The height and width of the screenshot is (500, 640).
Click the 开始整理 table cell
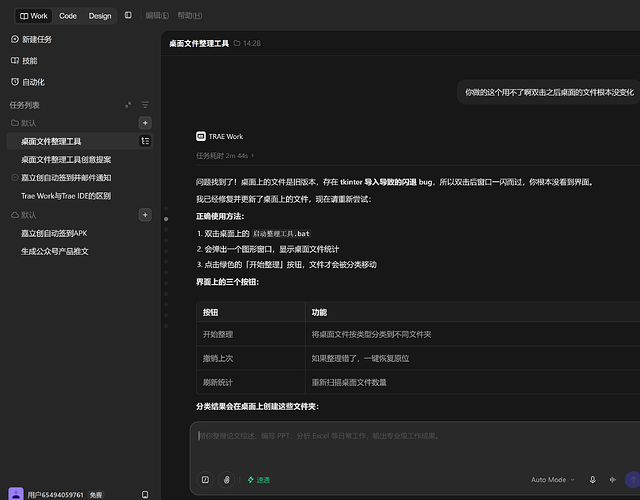[x=251, y=334]
